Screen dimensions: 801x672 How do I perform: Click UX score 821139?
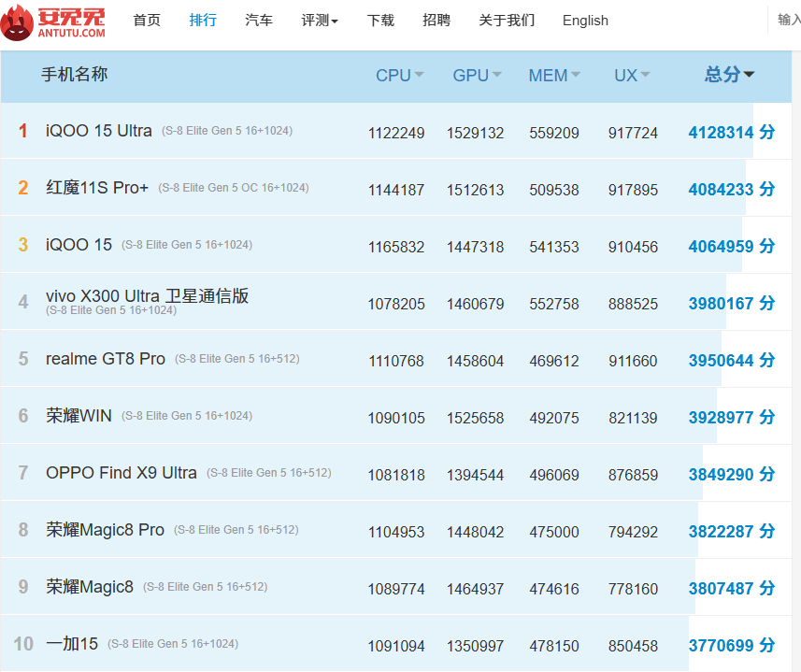tap(633, 418)
